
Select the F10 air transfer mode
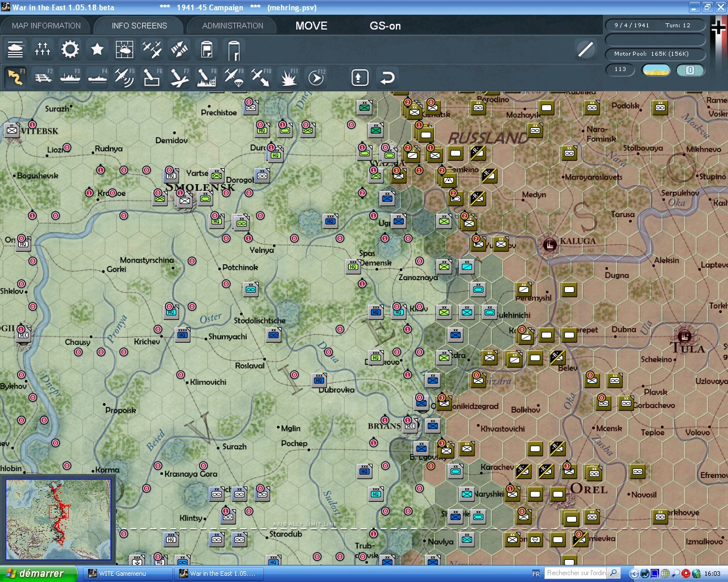point(261,77)
